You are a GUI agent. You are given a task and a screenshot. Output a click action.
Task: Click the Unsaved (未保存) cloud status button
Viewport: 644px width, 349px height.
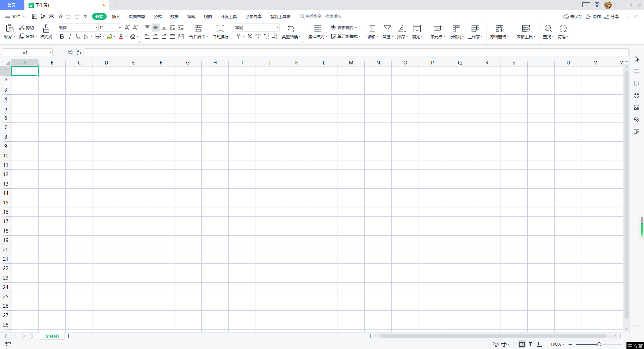(573, 16)
